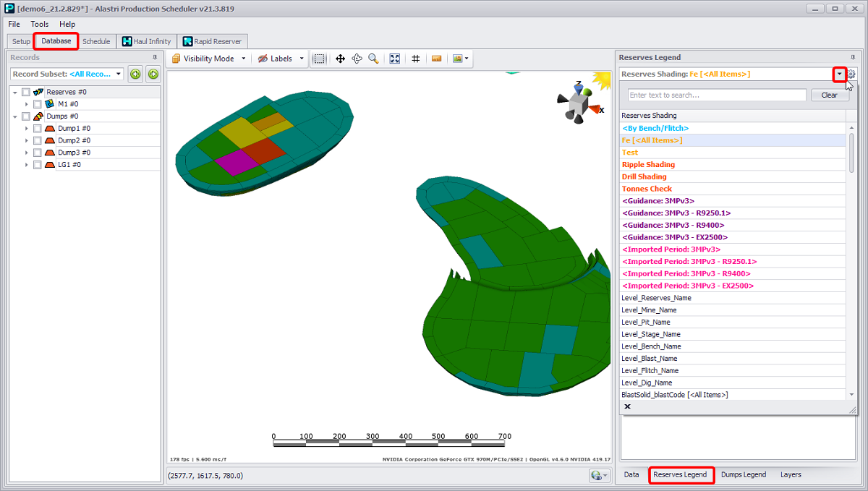The image size is (868, 491).
Task: Open the Record Subset dropdown
Action: (119, 74)
